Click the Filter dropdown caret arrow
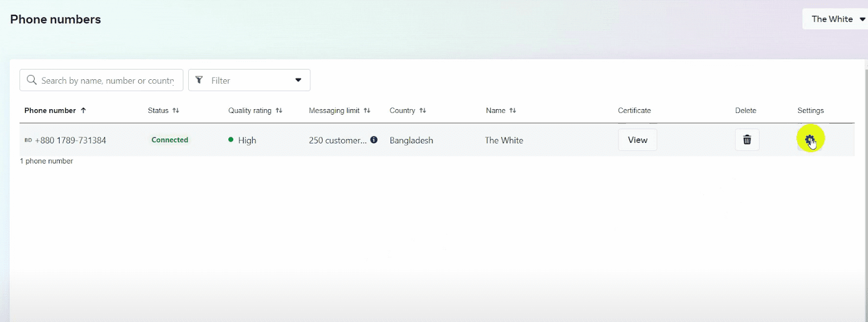Screen dimensions: 868x322 pyautogui.click(x=298, y=80)
